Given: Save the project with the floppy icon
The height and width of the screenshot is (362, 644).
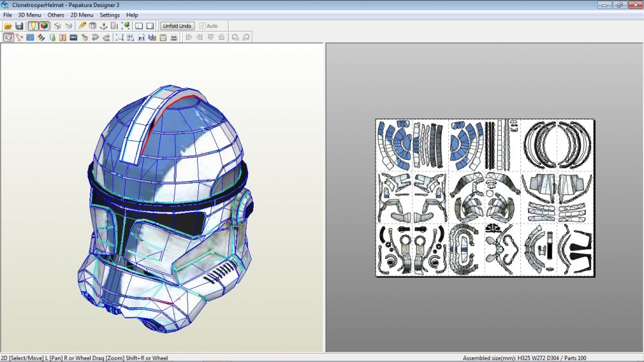Looking at the screenshot, I should point(19,26).
